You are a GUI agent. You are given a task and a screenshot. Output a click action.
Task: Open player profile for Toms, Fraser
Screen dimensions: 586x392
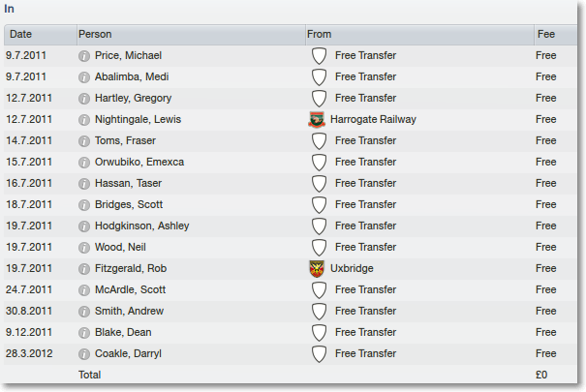[x=125, y=140]
